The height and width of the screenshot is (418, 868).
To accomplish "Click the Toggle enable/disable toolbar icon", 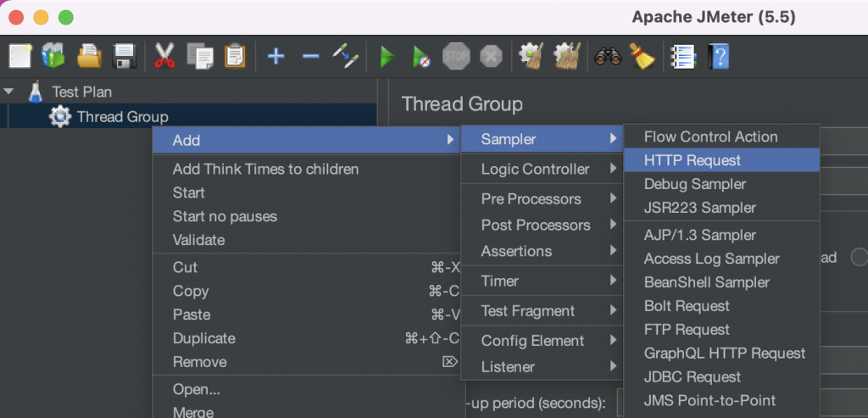I will 345,57.
